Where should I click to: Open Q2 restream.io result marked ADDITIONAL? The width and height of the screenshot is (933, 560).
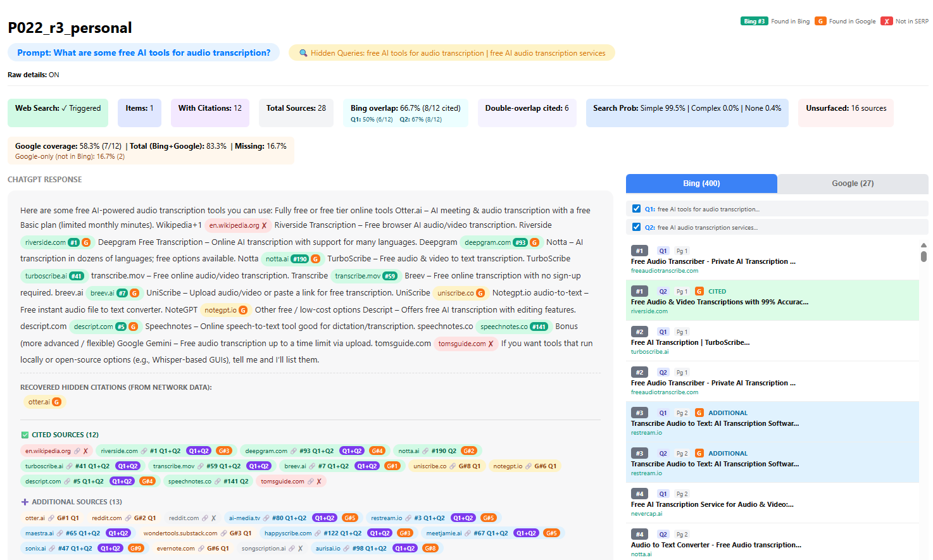point(772,463)
